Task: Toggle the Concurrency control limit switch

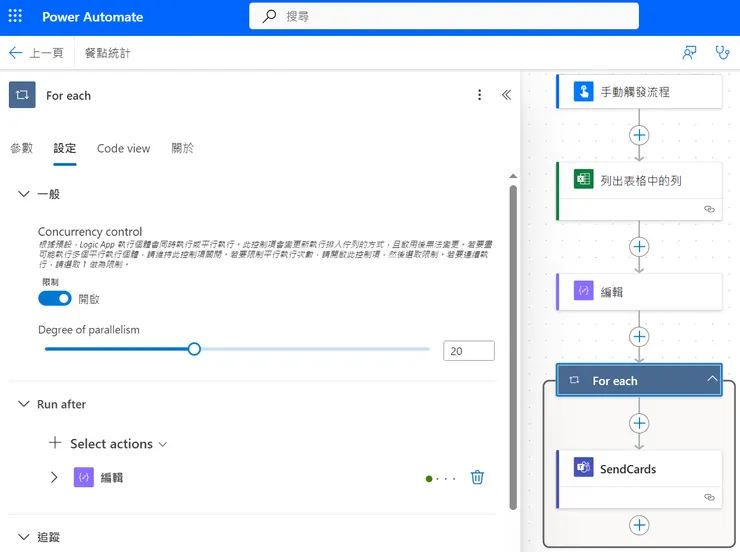Action: [55, 298]
